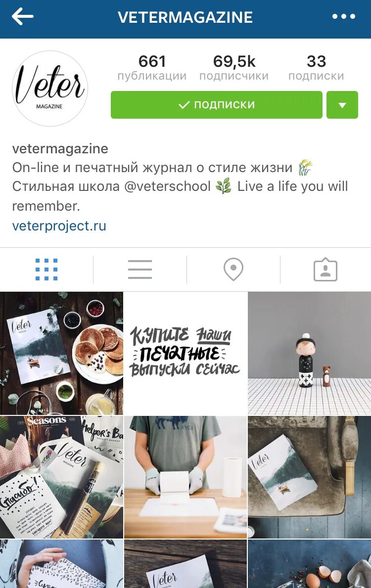Tap the back arrow icon

tap(23, 17)
